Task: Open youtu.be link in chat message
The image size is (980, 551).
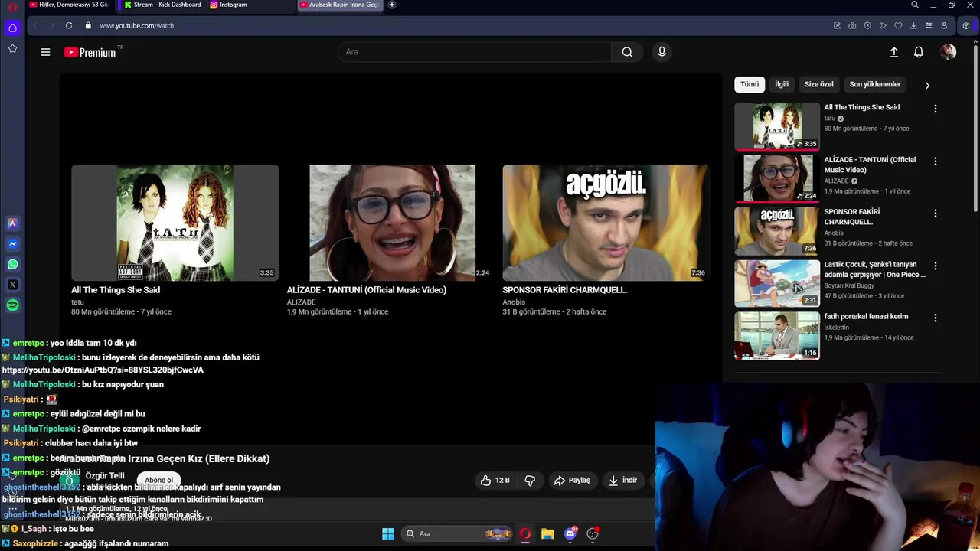Action: click(103, 370)
